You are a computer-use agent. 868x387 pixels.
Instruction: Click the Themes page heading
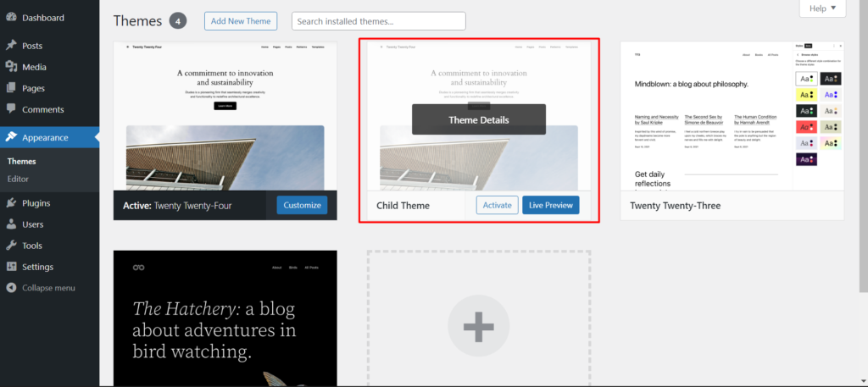(x=137, y=21)
